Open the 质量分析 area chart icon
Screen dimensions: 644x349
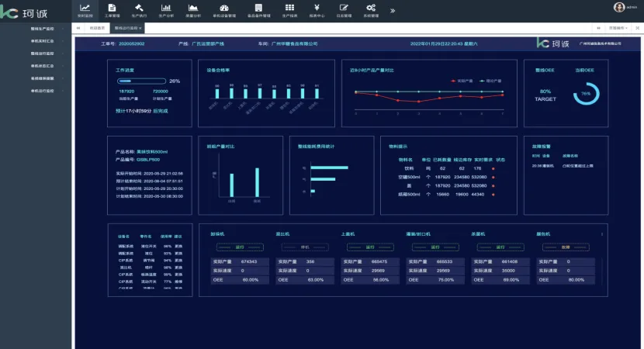(x=192, y=10)
